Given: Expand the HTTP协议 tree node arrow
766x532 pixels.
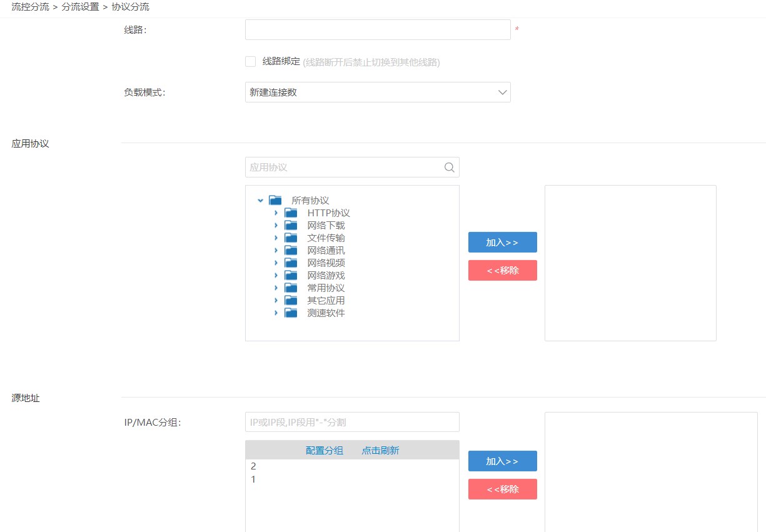Looking at the screenshot, I should 276,213.
